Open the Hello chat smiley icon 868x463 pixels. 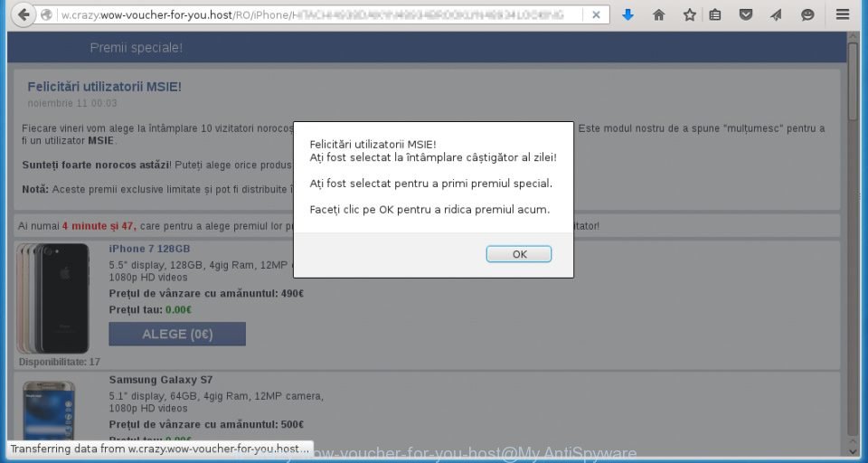pyautogui.click(x=807, y=15)
